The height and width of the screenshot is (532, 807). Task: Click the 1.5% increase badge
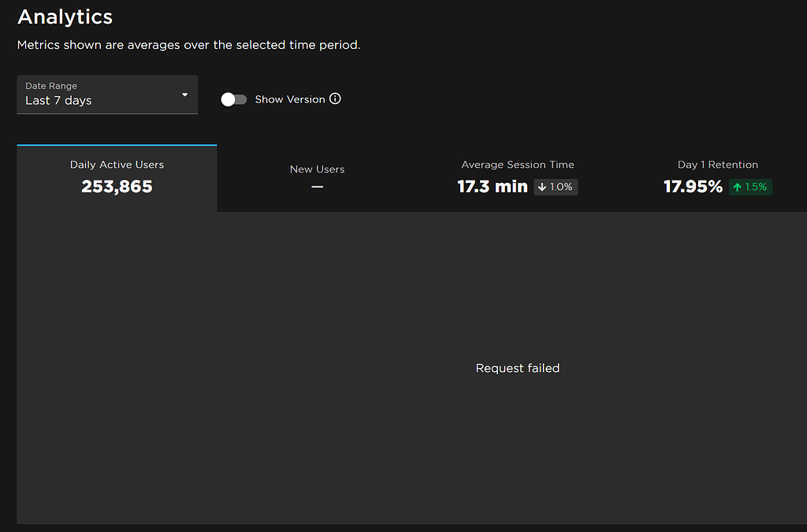coord(750,187)
